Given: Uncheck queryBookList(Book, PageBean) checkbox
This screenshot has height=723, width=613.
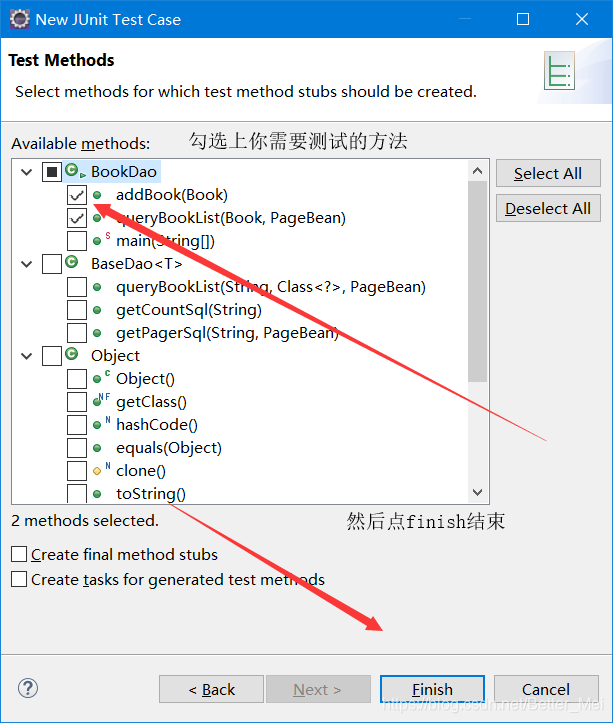Looking at the screenshot, I should pyautogui.click(x=77, y=218).
